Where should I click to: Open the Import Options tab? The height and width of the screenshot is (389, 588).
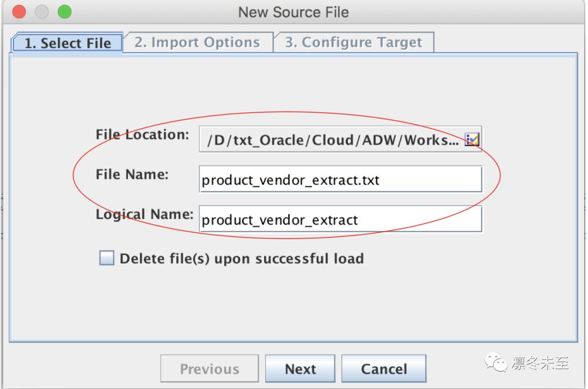pos(197,42)
